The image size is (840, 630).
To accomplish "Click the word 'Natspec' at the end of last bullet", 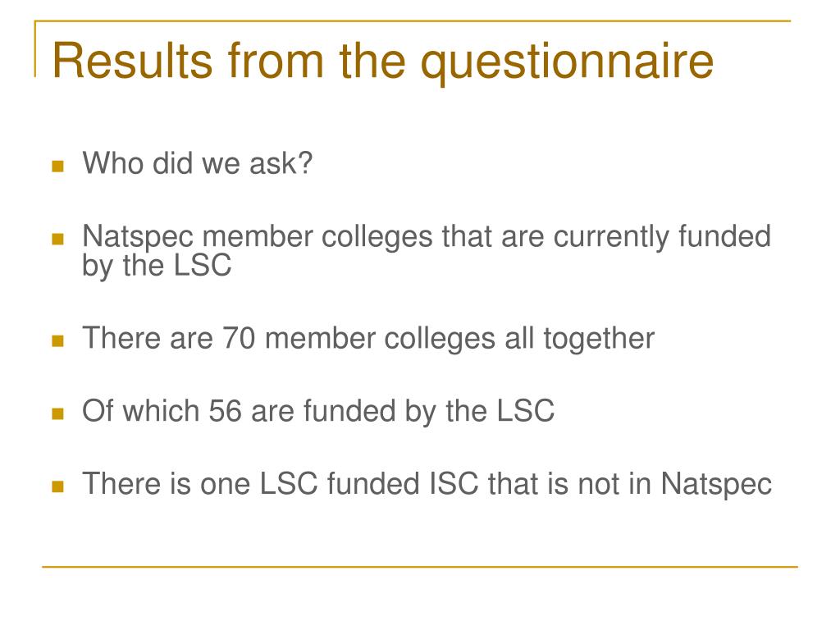I will pos(716,485).
